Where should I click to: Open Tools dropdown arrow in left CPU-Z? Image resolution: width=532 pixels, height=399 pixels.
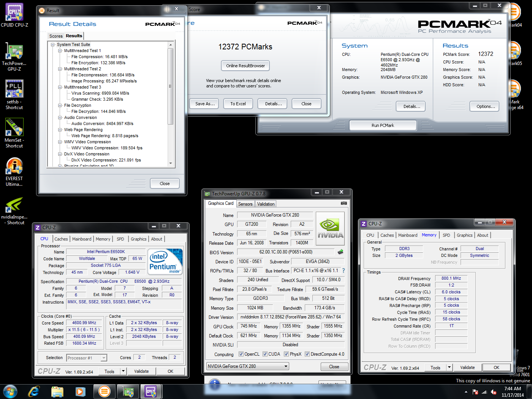(x=123, y=371)
